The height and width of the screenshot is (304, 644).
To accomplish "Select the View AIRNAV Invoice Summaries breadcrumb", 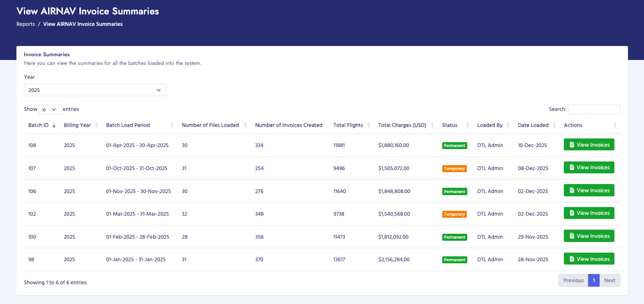I will pyautogui.click(x=83, y=24).
